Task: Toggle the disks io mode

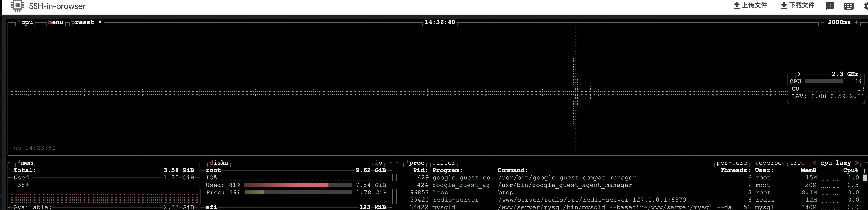Action: pos(379,163)
